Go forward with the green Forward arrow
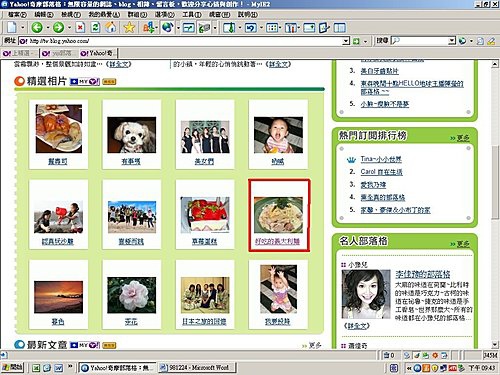This screenshot has width=500, height=375. (59, 27)
